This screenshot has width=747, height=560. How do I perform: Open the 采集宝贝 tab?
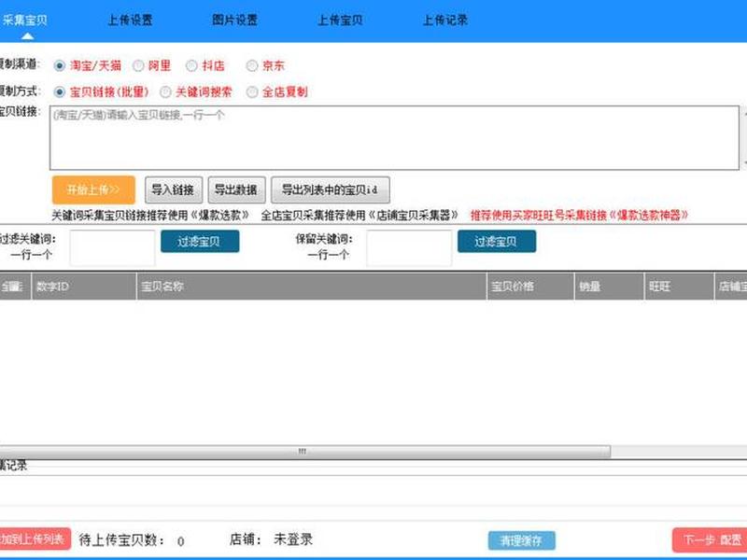click(25, 20)
